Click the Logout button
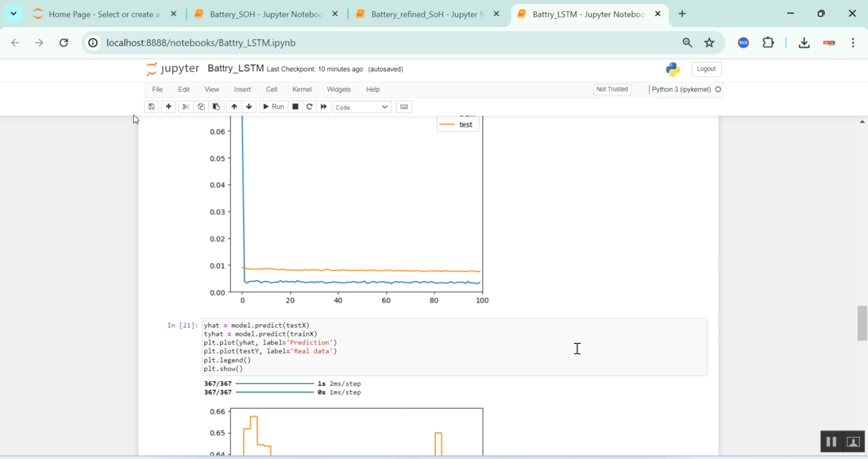 pyautogui.click(x=706, y=69)
